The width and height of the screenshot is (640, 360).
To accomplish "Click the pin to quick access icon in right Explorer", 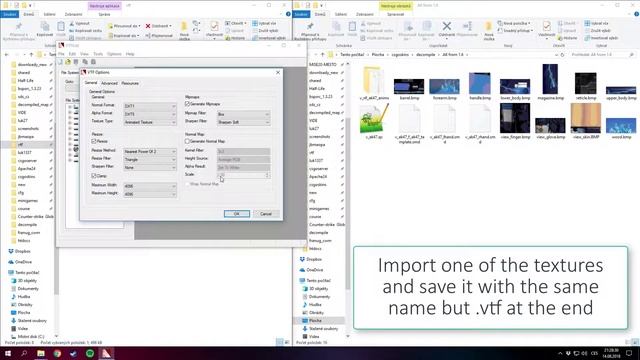I will (310, 27).
